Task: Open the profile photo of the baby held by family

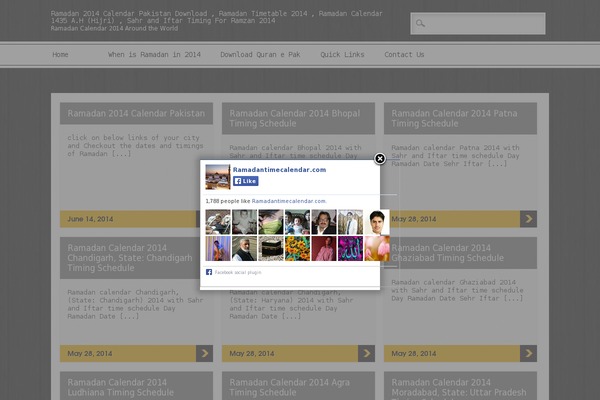Action: tap(297, 222)
